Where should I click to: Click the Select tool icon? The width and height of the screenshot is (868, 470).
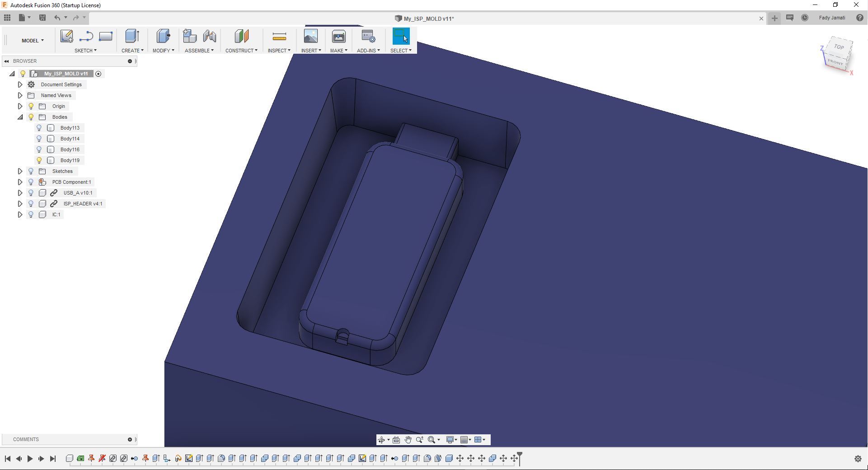401,36
